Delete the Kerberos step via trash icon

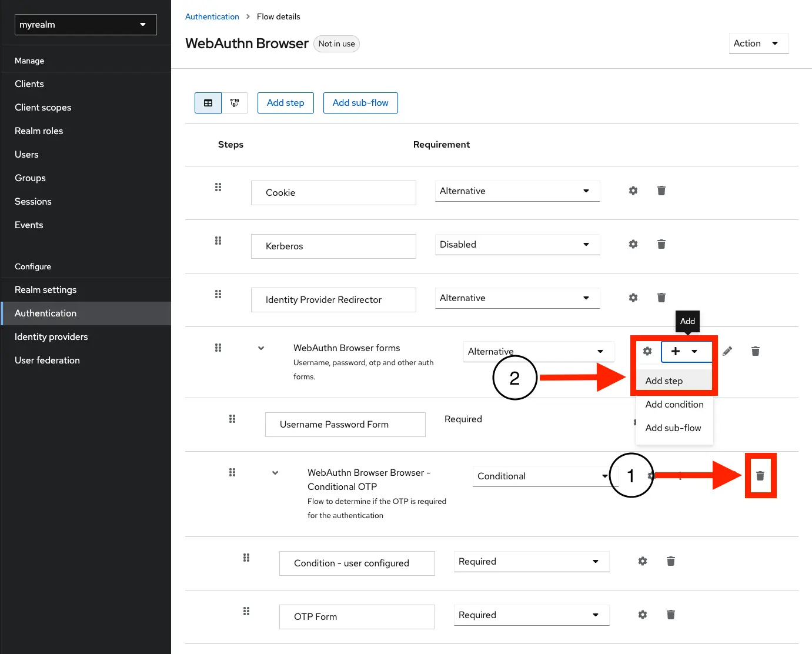(x=661, y=244)
